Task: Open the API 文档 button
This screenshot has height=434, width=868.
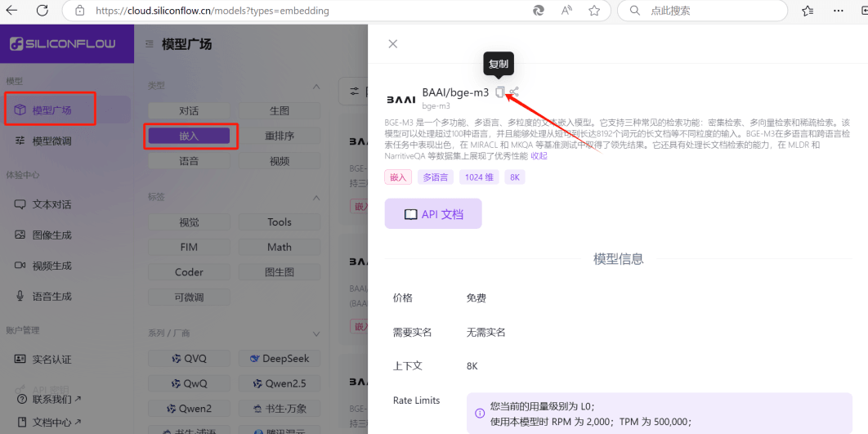Action: (x=433, y=214)
